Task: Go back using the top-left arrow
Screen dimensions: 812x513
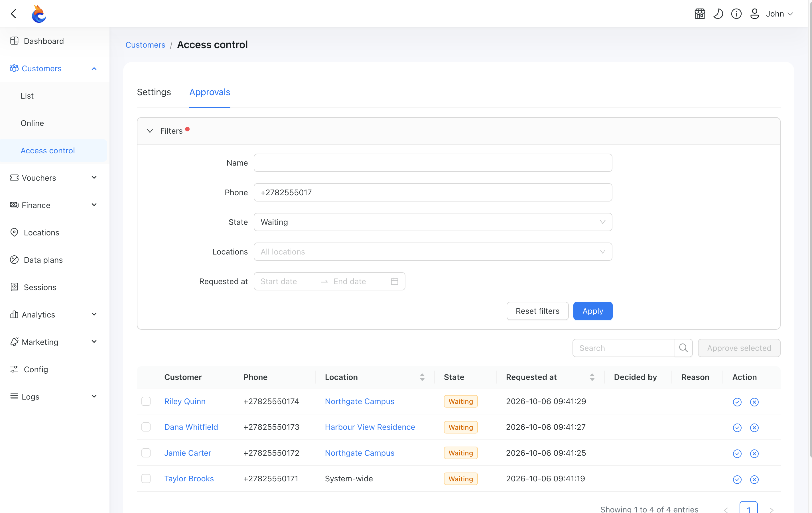Action: [x=14, y=14]
